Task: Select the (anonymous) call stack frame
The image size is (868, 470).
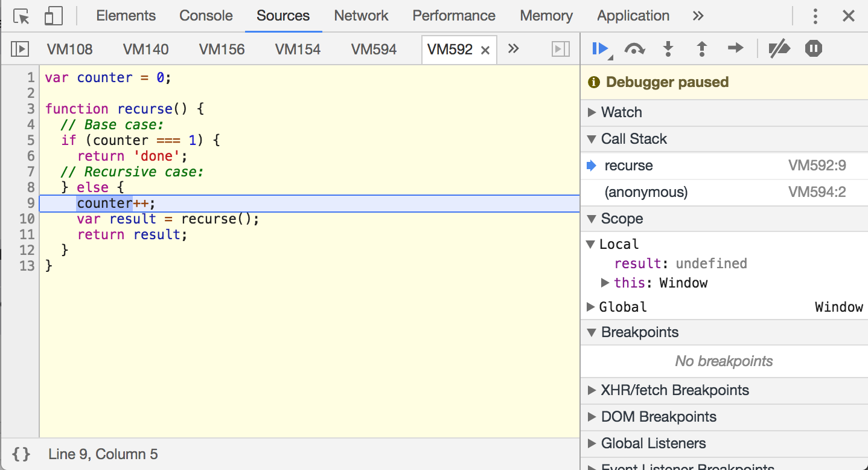Action: pos(724,192)
